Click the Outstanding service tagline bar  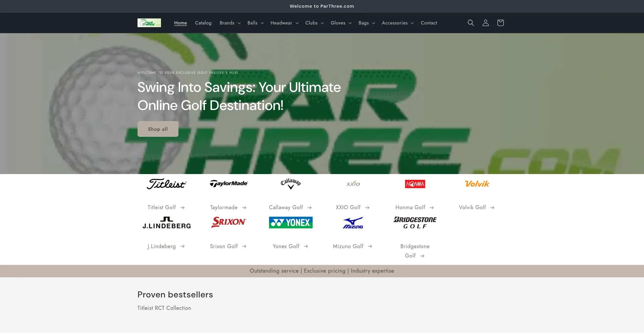[322, 271]
